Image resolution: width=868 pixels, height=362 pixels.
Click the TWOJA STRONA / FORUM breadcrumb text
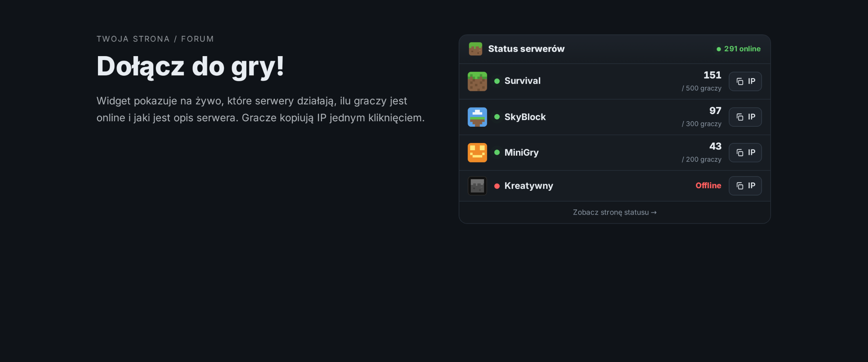155,39
